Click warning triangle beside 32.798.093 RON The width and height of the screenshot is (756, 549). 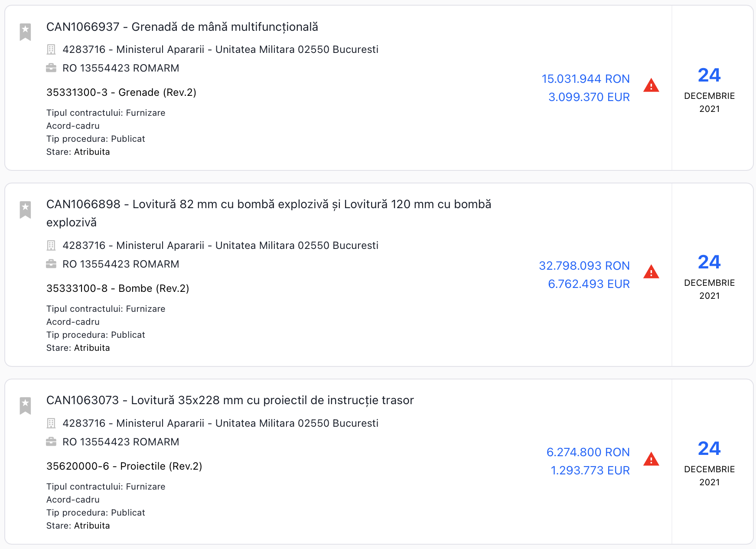point(651,272)
